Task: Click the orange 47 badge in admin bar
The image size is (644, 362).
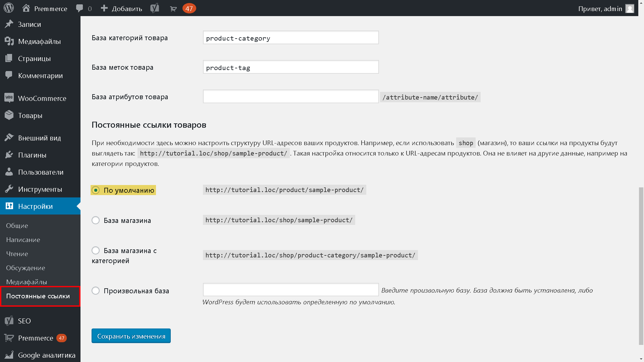Action: click(189, 8)
